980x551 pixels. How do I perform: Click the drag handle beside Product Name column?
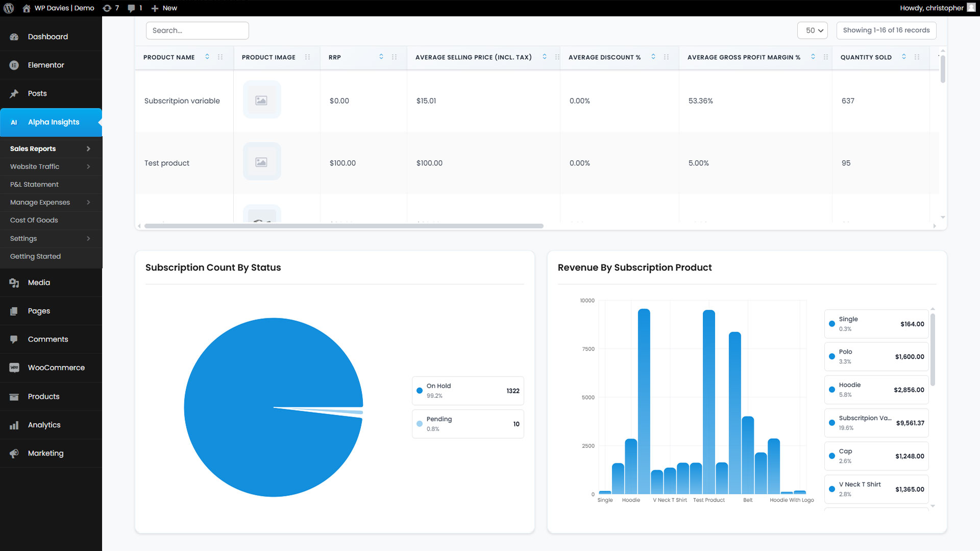220,57
